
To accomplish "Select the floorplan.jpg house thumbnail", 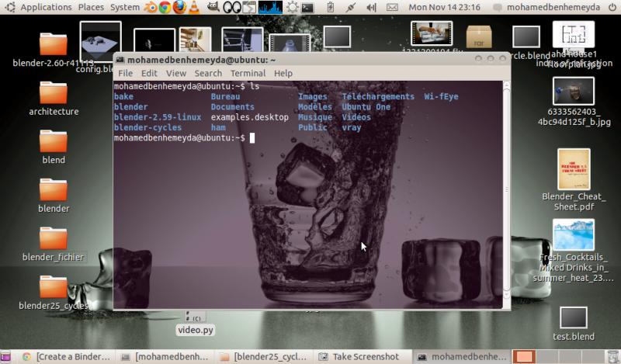I will pyautogui.click(x=574, y=34).
